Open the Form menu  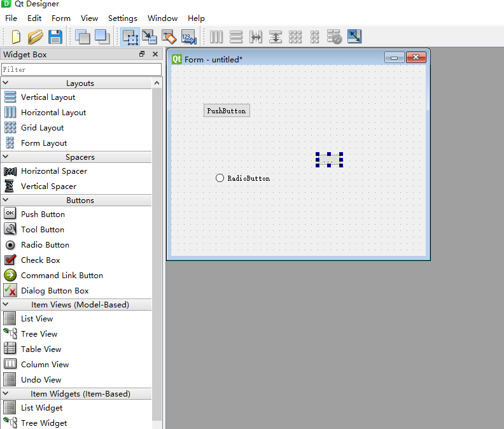[61, 18]
